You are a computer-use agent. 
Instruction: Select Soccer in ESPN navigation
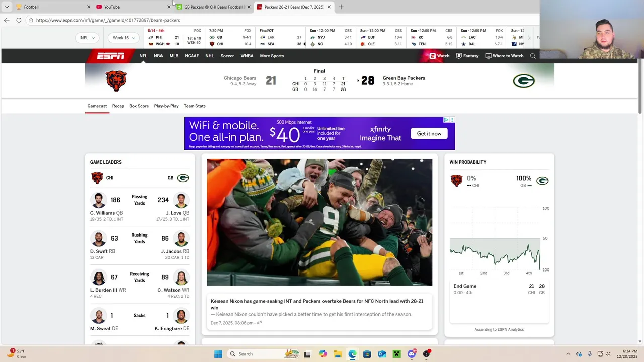pos(227,56)
